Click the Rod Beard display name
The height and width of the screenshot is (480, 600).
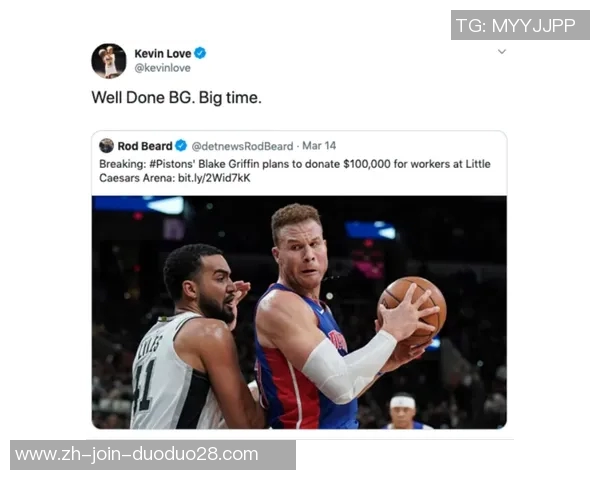pos(145,146)
